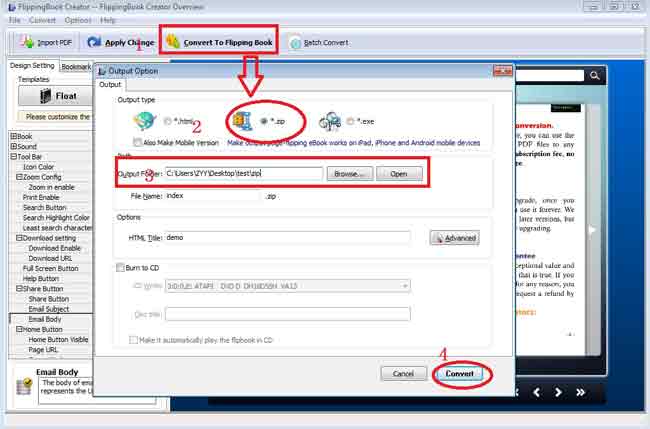Viewport: 650px width, 429px height.
Task: Click Convert To Flipping Book button
Action: [219, 42]
